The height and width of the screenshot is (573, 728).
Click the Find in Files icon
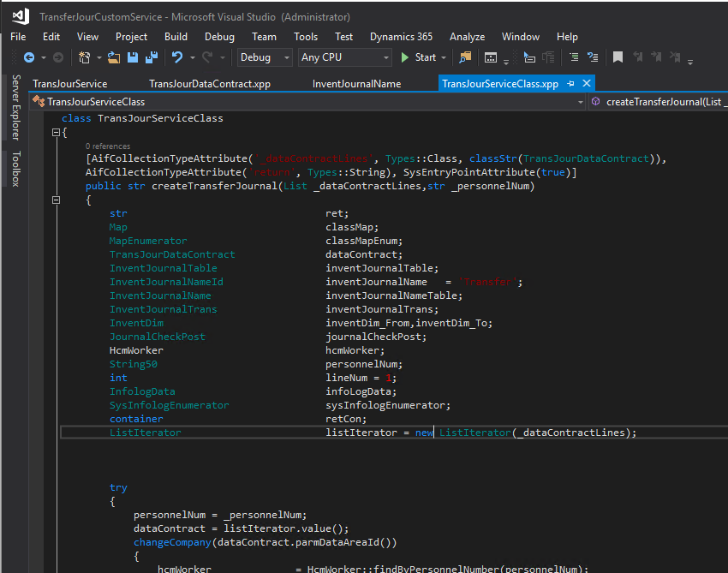pos(465,57)
